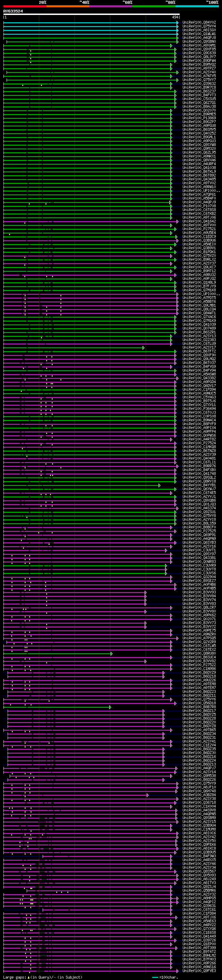The image size is (222, 980).
Task: Select the UniRef100_Q6Z7Q1 hit label
Action: pyautogui.click(x=199, y=103)
